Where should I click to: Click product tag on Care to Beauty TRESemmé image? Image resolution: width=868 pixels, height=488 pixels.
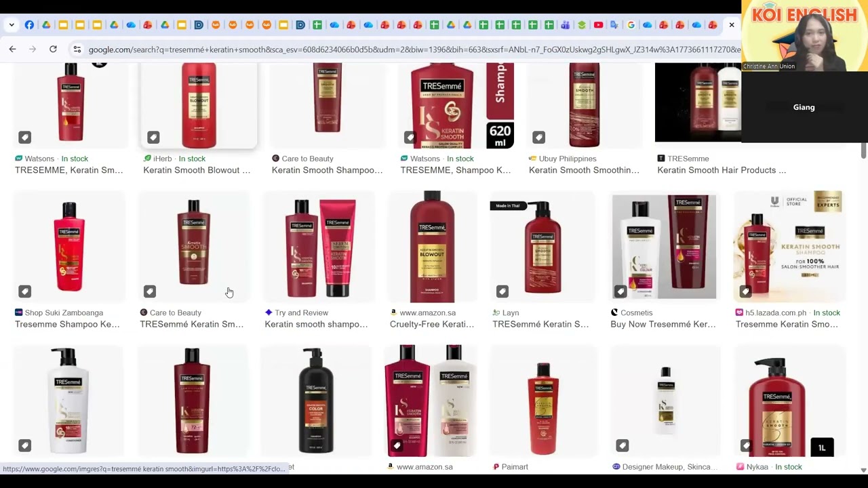[150, 291]
